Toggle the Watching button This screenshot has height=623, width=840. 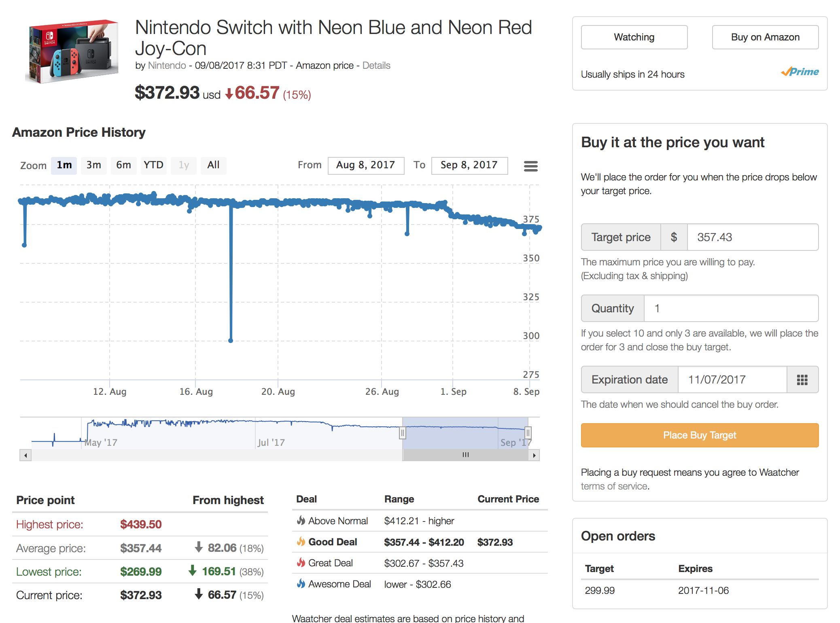634,37
